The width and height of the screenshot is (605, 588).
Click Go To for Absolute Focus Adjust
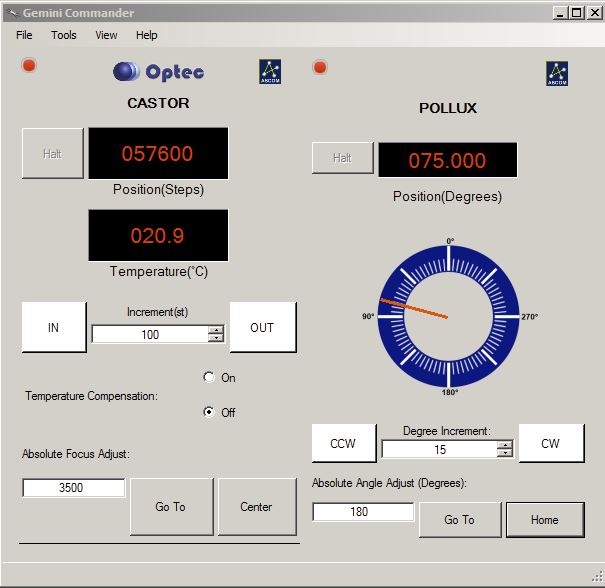[x=172, y=507]
